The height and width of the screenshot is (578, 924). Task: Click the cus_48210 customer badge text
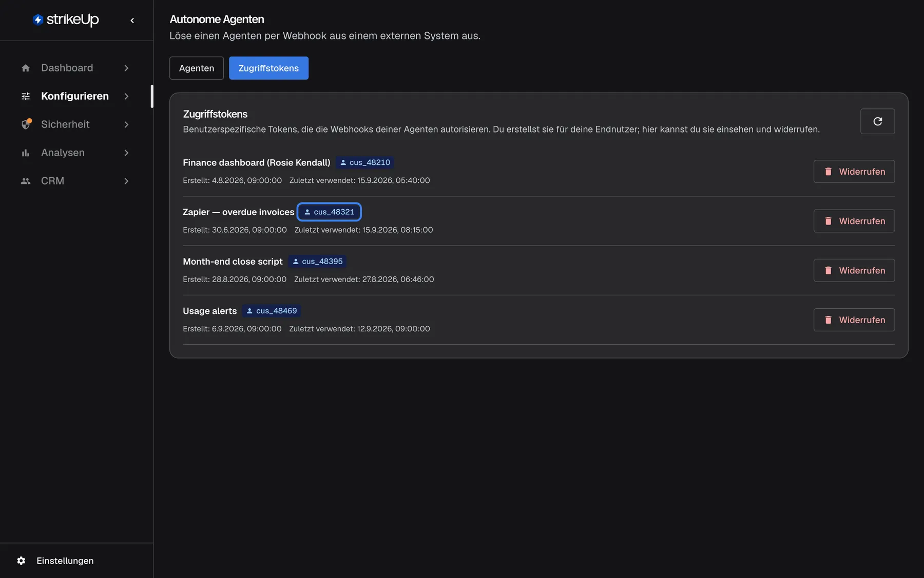(370, 162)
